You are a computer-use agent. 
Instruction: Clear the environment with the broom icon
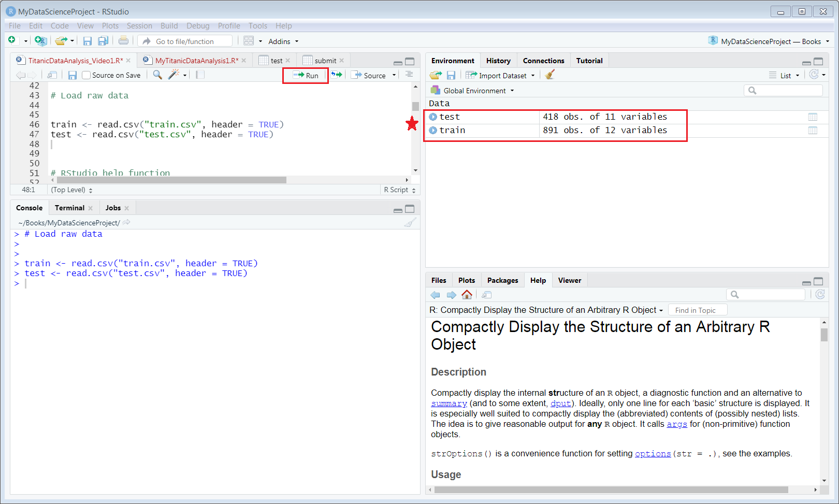tap(550, 75)
